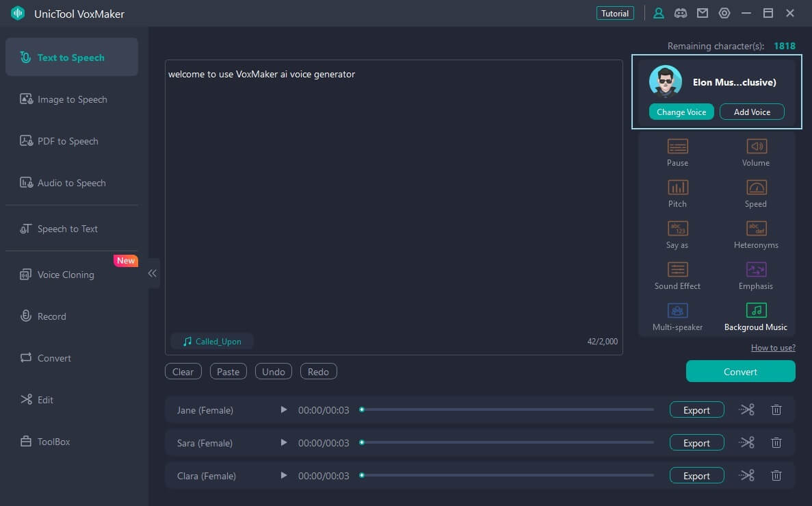Open the How to use? link
Screen dimensions: 812x506
coord(773,348)
